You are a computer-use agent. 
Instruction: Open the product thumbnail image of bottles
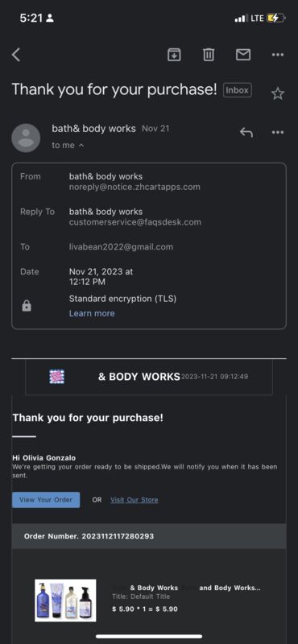[65, 601]
